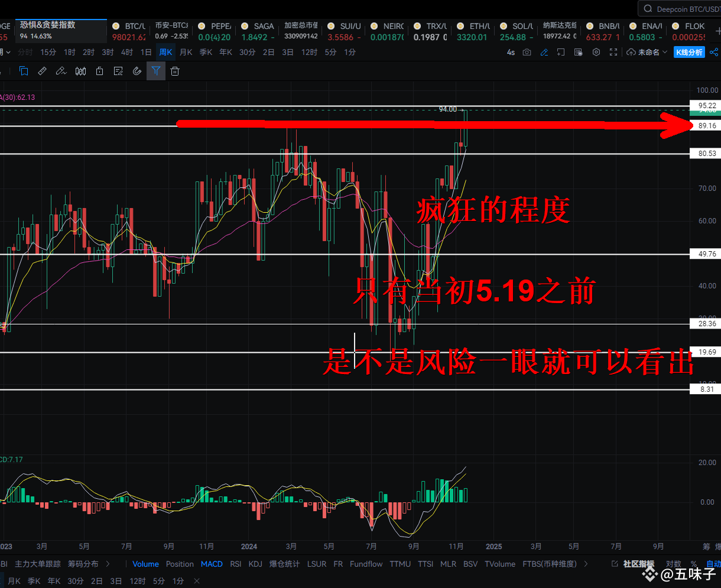Expand more indicators after FTBS(币种维度)
This screenshot has height=588, width=721.
(586, 564)
